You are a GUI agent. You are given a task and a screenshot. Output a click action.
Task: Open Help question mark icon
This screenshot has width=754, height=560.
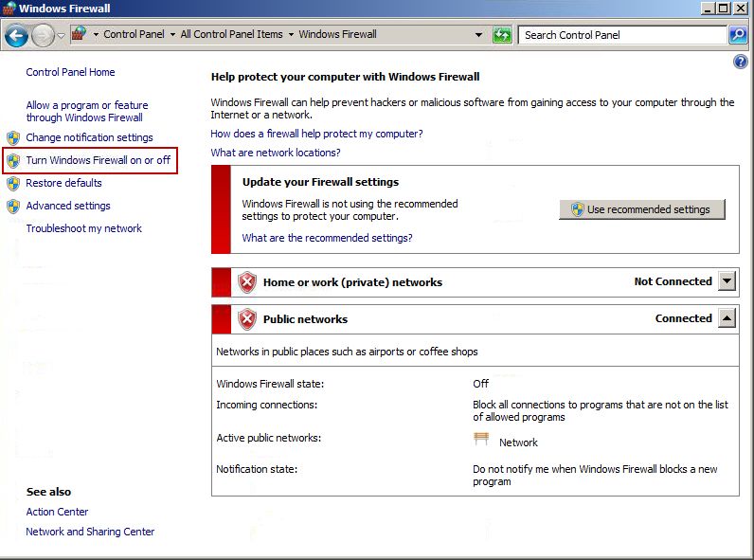click(x=741, y=62)
